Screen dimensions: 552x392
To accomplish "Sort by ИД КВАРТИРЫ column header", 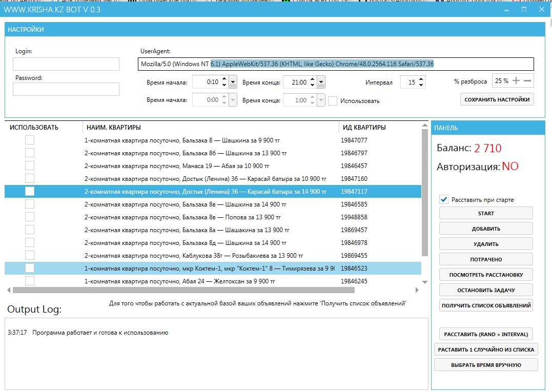I will tap(364, 127).
